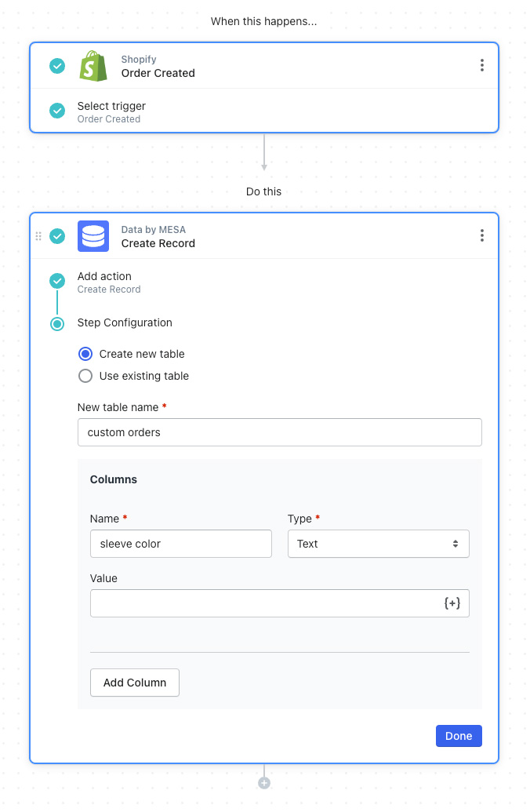Image resolution: width=530 pixels, height=812 pixels.
Task: Click the Order Created step header
Action: click(264, 66)
